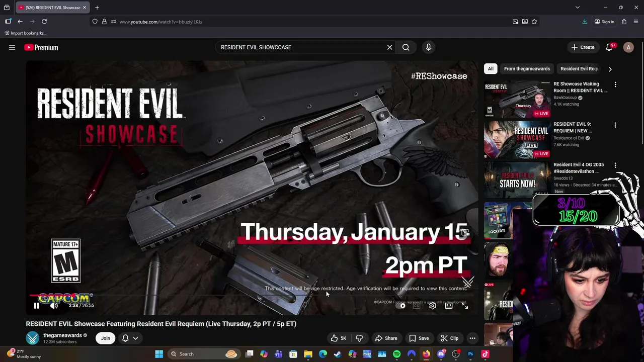The width and height of the screenshot is (644, 362).
Task: Select the All filter chip
Action: [x=491, y=69]
